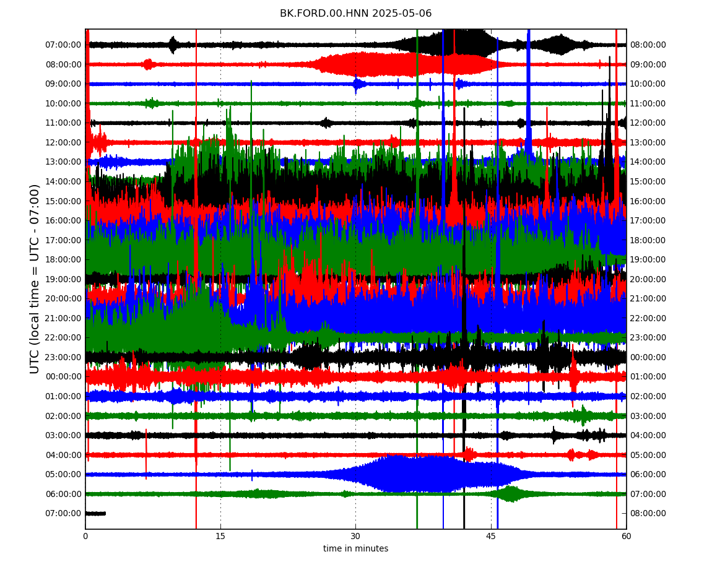Click the x-axis tick label 15
The width and height of the screenshot is (712, 588).
click(x=220, y=537)
